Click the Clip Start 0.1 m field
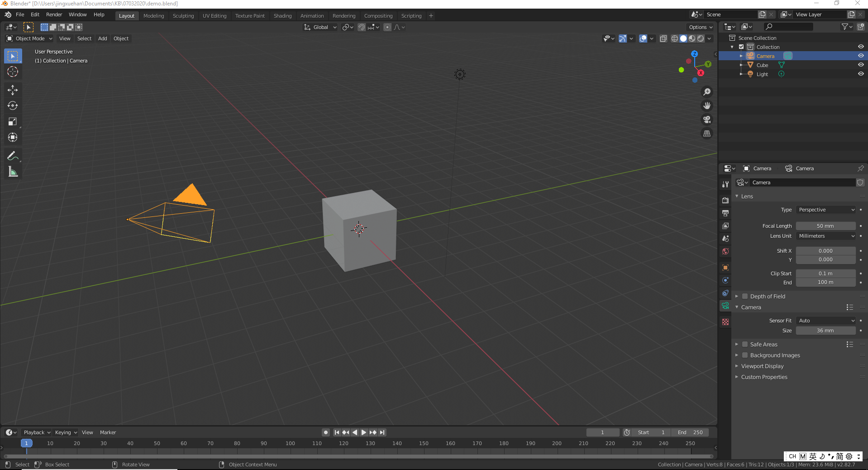 826,273
